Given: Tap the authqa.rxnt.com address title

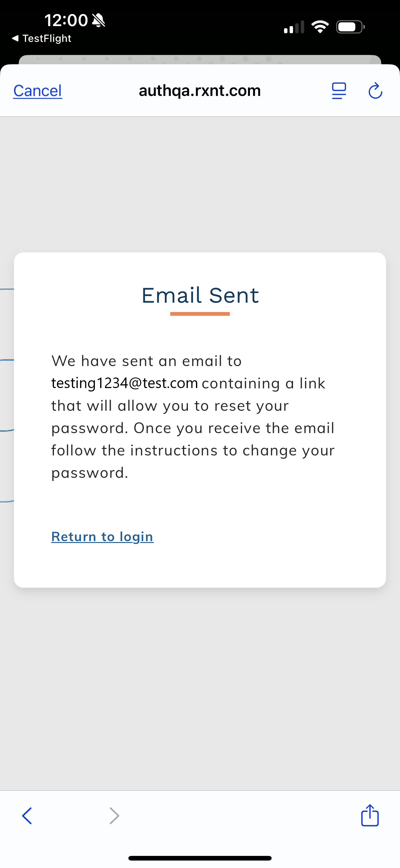Looking at the screenshot, I should tap(200, 90).
